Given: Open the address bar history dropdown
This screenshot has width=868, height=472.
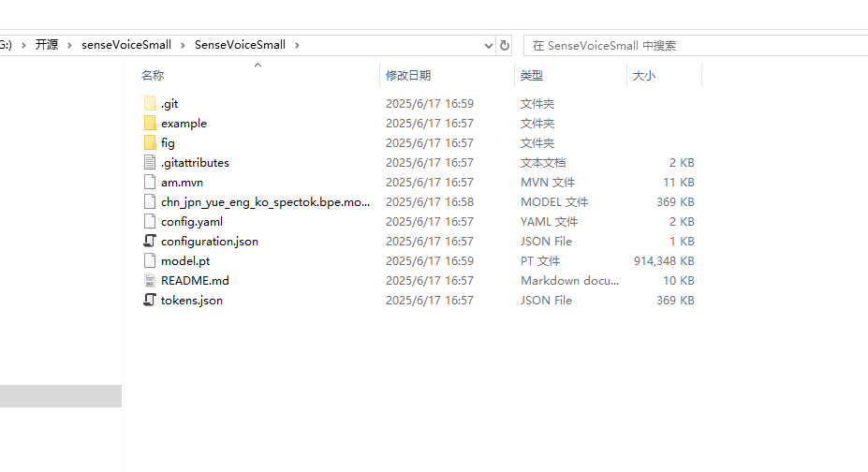Looking at the screenshot, I should pyautogui.click(x=488, y=45).
